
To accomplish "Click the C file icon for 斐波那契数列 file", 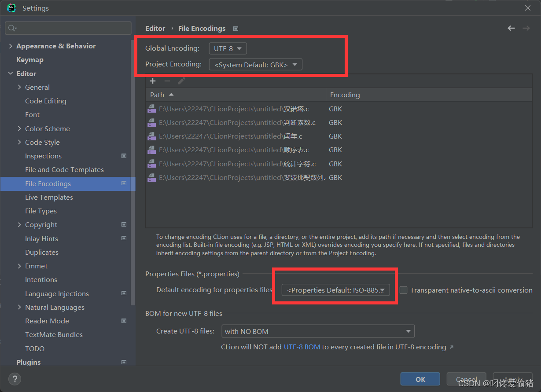I will click(x=151, y=177).
